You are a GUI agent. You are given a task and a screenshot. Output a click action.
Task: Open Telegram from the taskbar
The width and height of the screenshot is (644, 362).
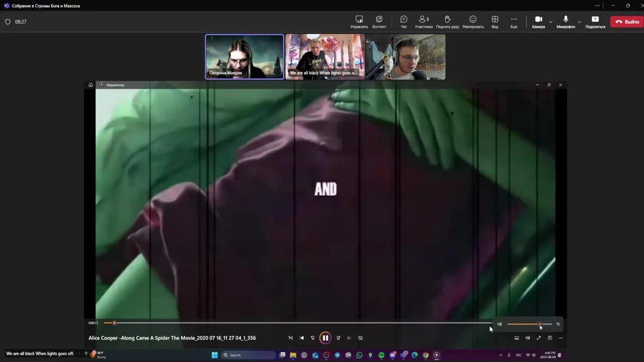click(x=337, y=355)
